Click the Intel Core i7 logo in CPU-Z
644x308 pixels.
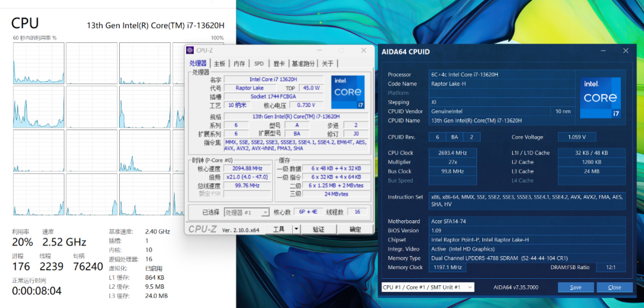[x=348, y=92]
